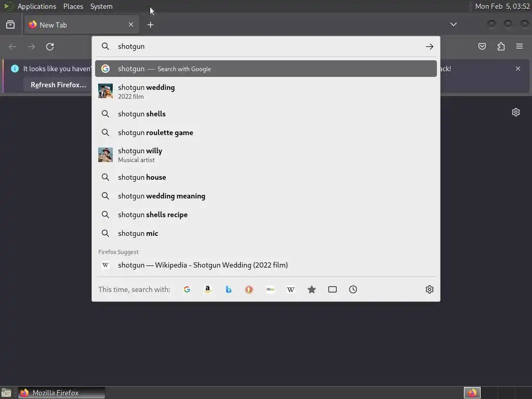The height and width of the screenshot is (399, 532).
Task: Search with Google one-off icon
Action: tap(187, 289)
